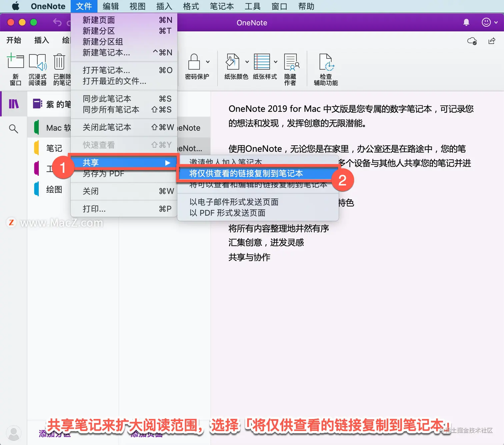Switch to the 插入 ribbon tab
The height and width of the screenshot is (445, 504).
coord(42,40)
